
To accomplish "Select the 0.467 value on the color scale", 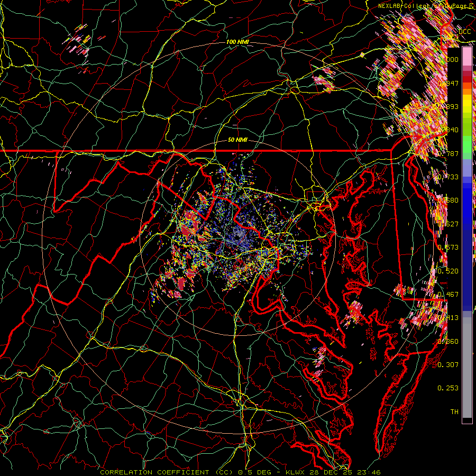I will pos(448,295).
